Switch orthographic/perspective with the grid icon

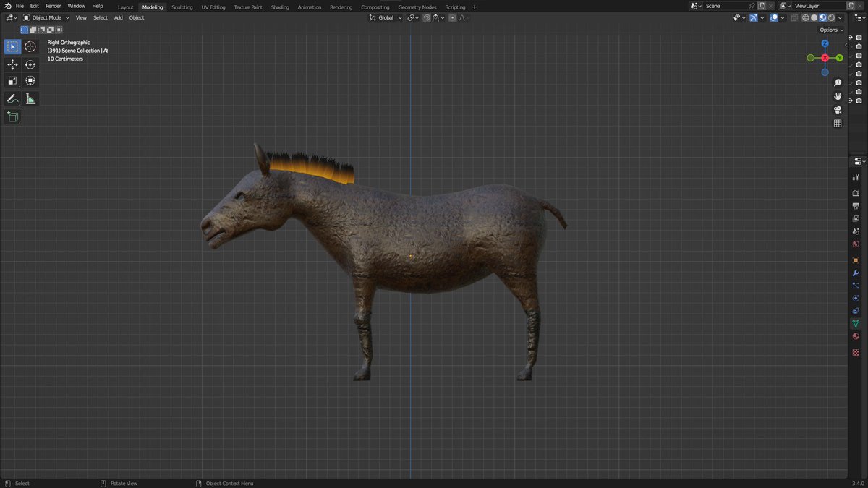tap(838, 124)
